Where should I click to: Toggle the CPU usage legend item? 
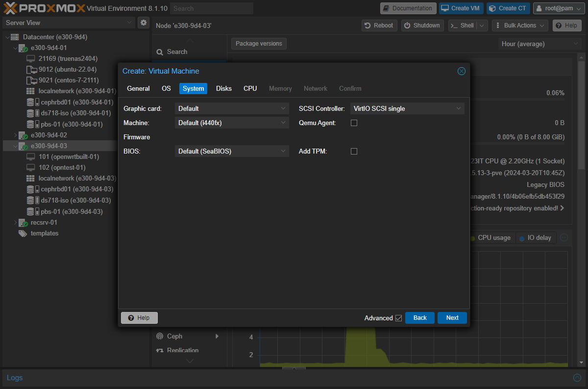[490, 238]
